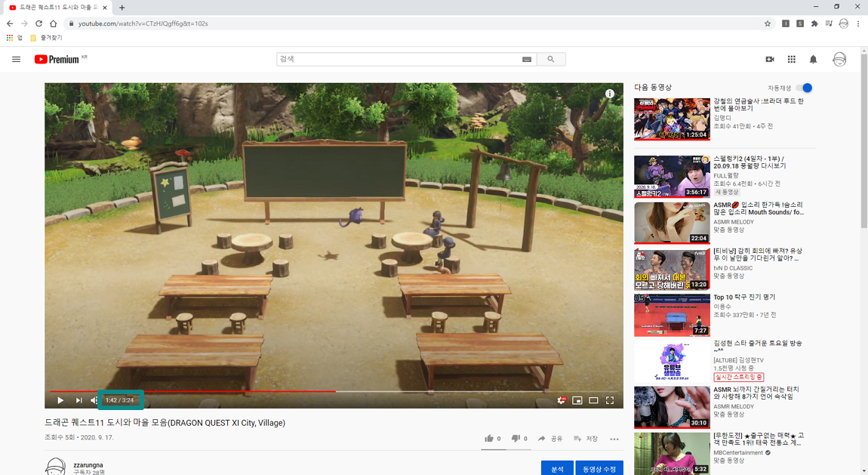
Task: Click the 드래곤 퀘스트11 video title text
Action: click(x=165, y=423)
